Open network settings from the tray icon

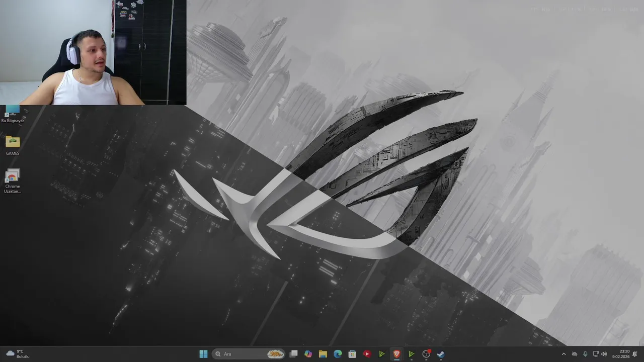coord(596,354)
